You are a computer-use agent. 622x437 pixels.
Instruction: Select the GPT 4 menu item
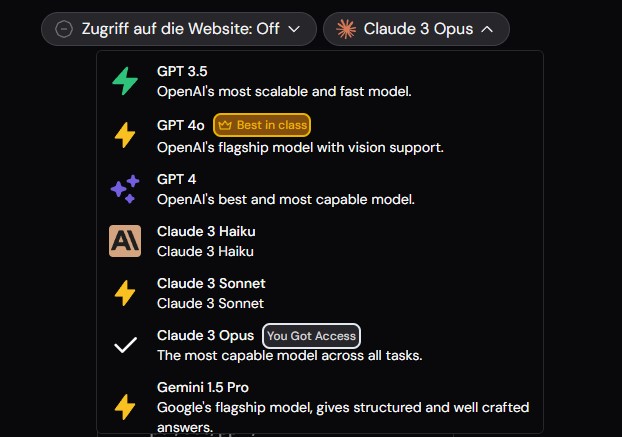[320, 189]
